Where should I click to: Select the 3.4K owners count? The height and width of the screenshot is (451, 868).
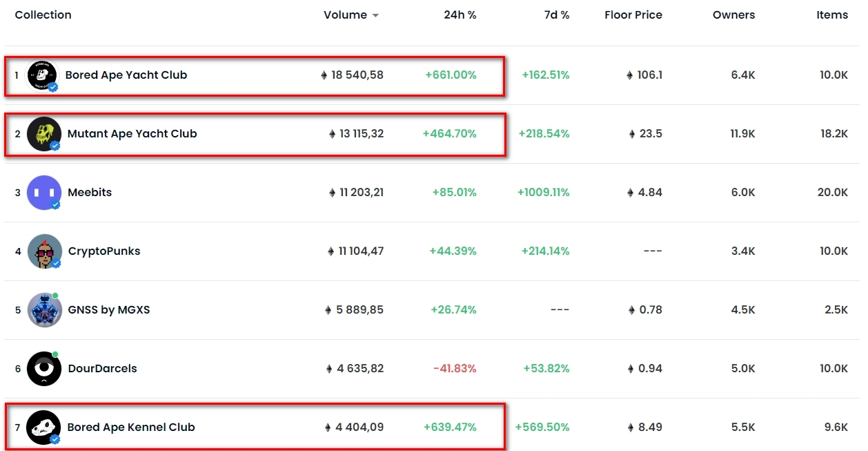point(743,251)
